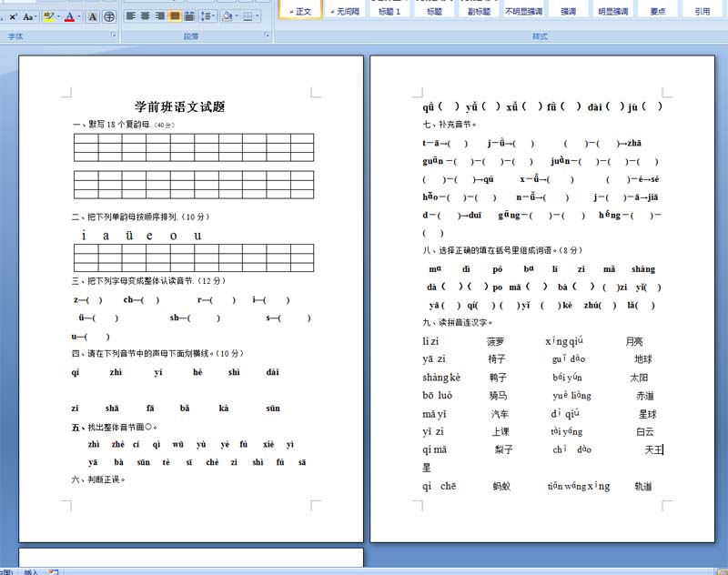Click heading 九、读拼音连汉字
The image size is (728, 575).
[458, 322]
